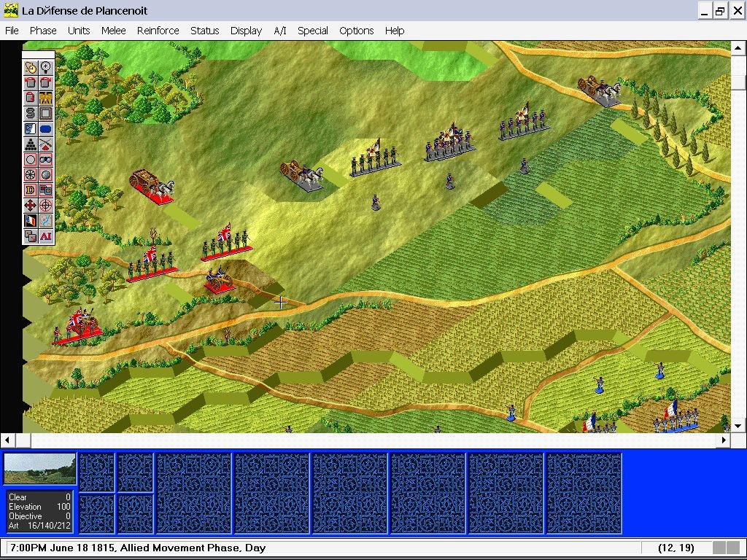Open the Melee menu

coord(113,31)
